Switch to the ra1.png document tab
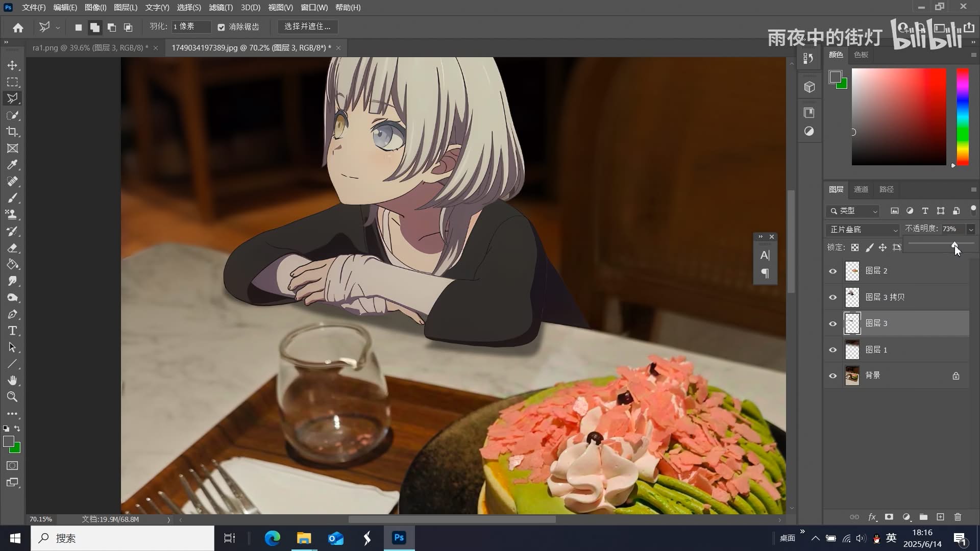 (90, 48)
